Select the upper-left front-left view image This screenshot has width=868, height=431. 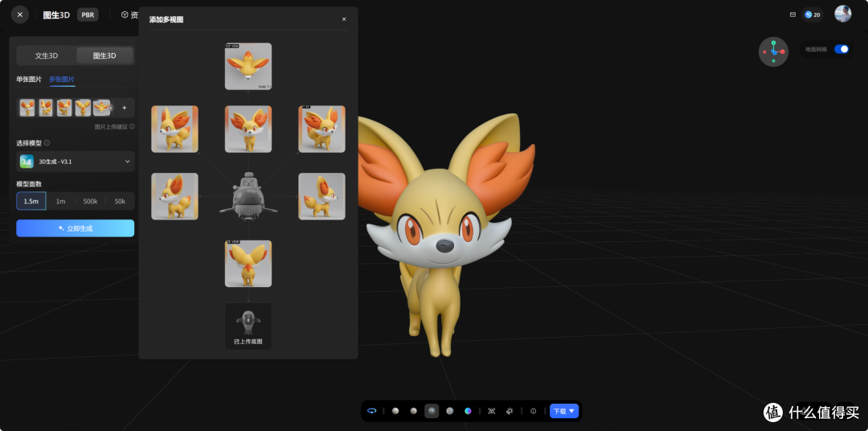tap(175, 129)
